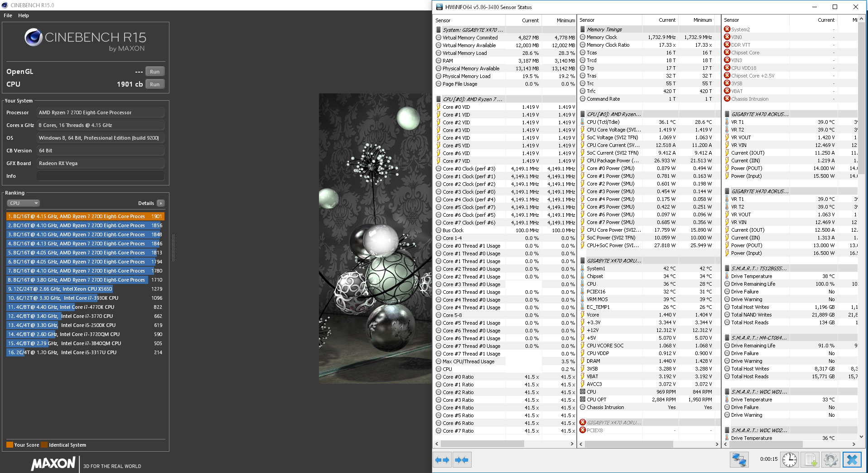Click the red X icon beside DDR VTT
The height and width of the screenshot is (473, 868).
tap(727, 45)
